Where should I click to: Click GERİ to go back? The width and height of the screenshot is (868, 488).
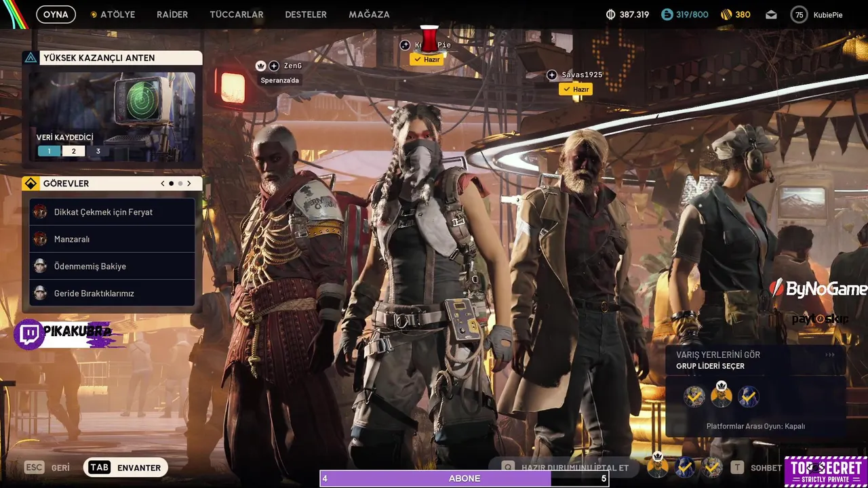(x=60, y=468)
